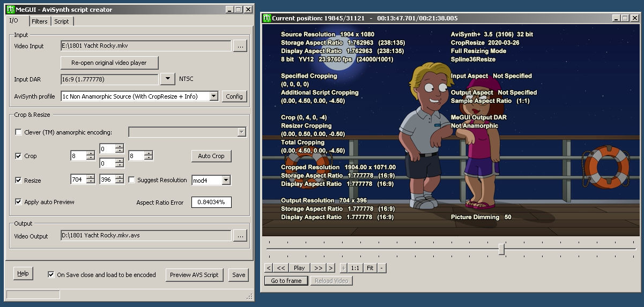Enable Suggest Resolution checkbox

point(132,180)
